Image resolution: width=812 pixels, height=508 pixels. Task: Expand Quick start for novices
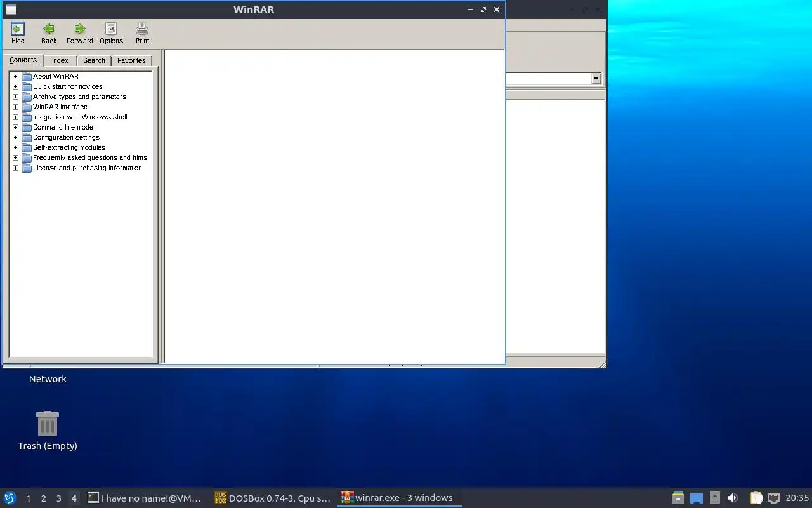point(16,86)
